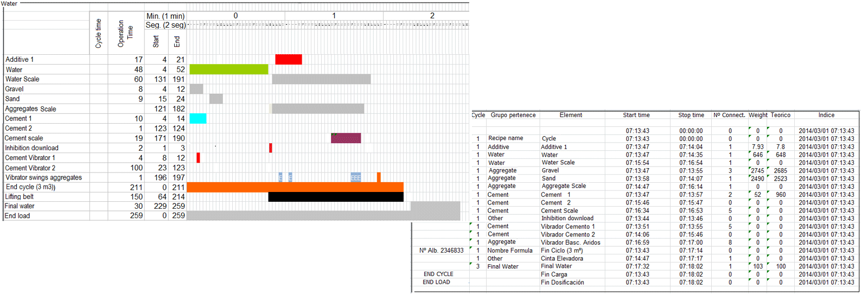Click the Final Water weight 103 cell
The image size is (868, 301).
pyautogui.click(x=758, y=267)
